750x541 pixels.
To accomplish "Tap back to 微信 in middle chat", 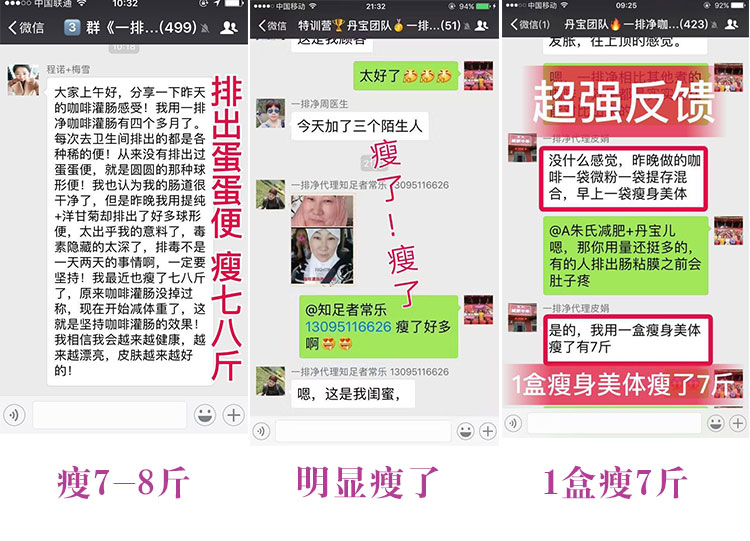I will click(x=273, y=26).
